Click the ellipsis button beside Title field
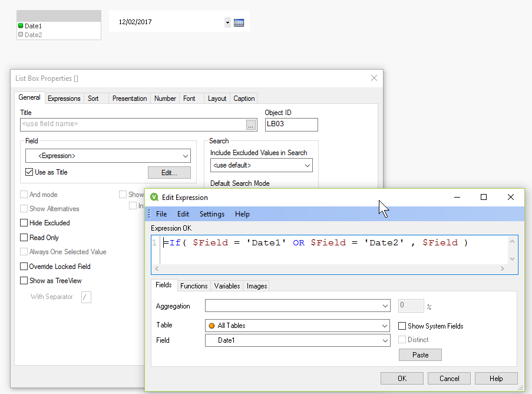Image resolution: width=532 pixels, height=394 pixels. pos(251,124)
